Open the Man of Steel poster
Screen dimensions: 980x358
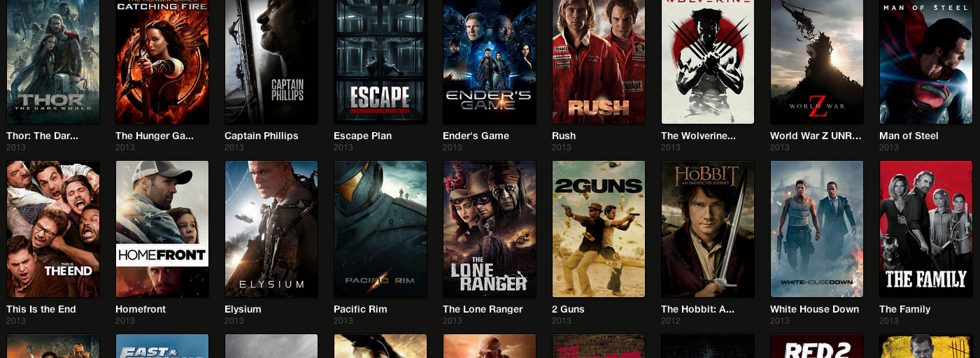(926, 62)
